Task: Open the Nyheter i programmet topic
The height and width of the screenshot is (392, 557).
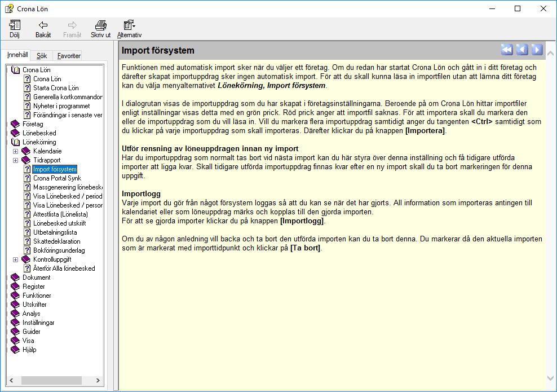Action: pyautogui.click(x=61, y=106)
